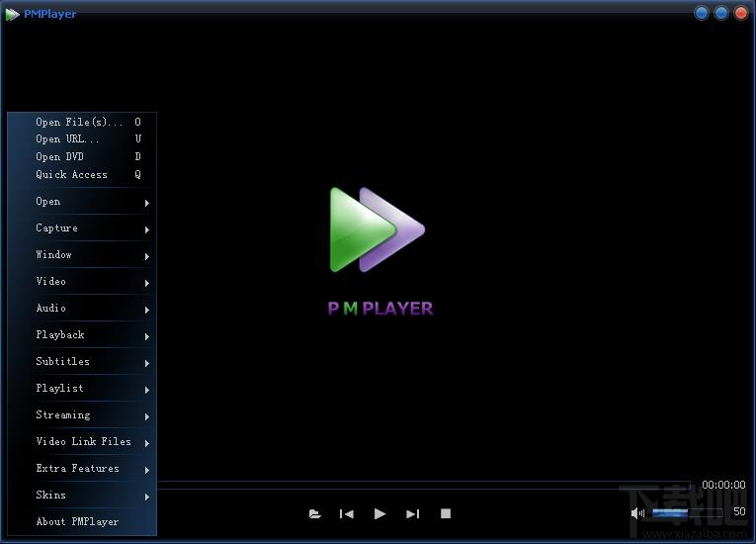Image resolution: width=756 pixels, height=544 pixels.
Task: Select Open DVD menu entry
Action: (82, 156)
